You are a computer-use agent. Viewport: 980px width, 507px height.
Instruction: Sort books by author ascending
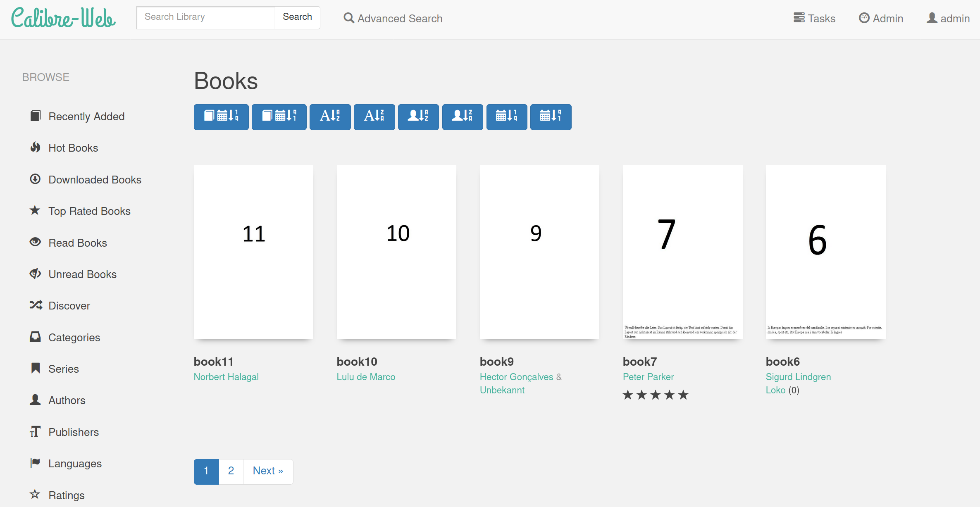(418, 117)
